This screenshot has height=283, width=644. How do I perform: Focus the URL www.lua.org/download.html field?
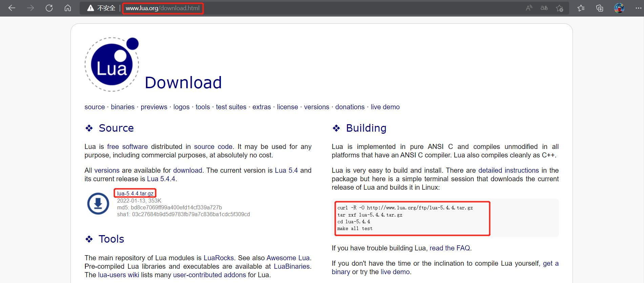[163, 8]
